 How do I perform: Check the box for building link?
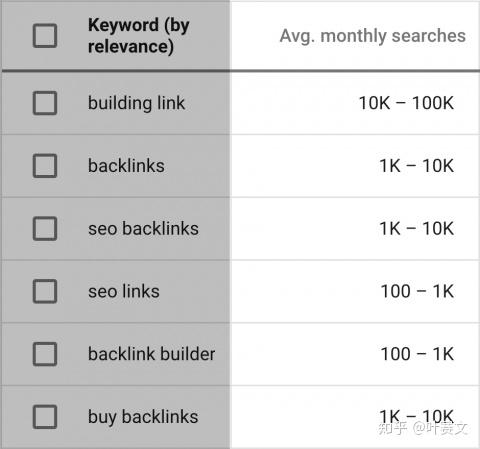[x=45, y=103]
